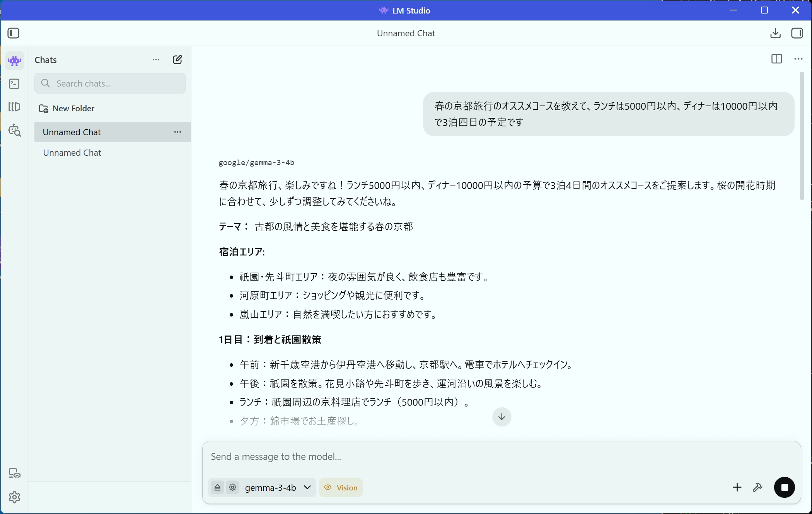This screenshot has height=514, width=812.
Task: Create a new chat with pencil icon
Action: click(x=177, y=60)
